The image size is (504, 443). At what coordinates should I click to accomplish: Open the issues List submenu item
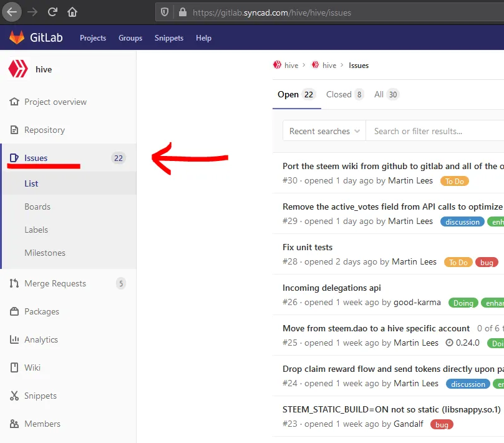31,183
